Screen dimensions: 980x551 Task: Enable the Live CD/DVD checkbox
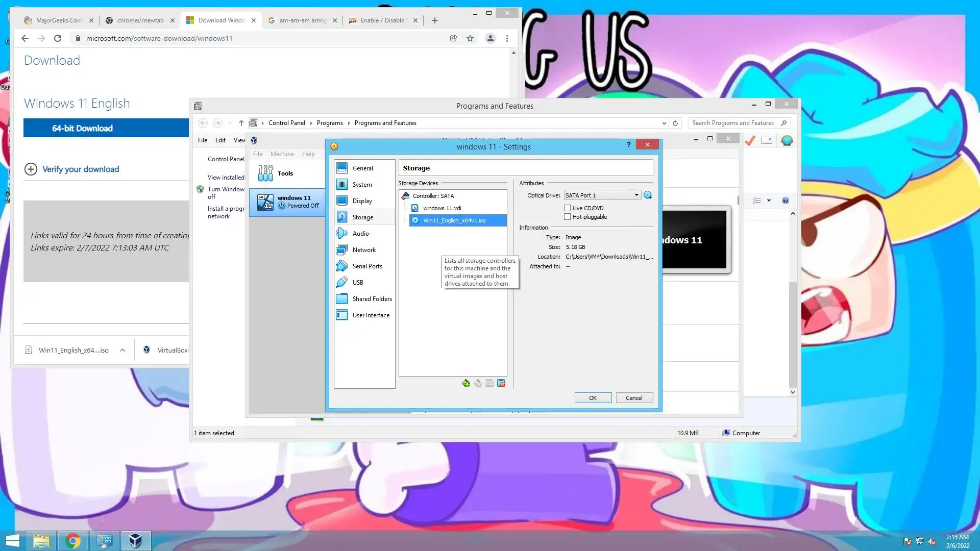click(567, 208)
